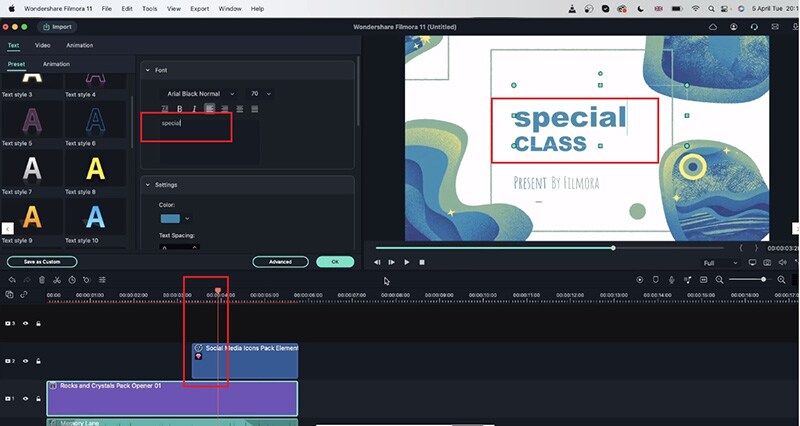Zoom in the timeline with the plus magnifier
This screenshot has height=426, width=800.
[781, 280]
